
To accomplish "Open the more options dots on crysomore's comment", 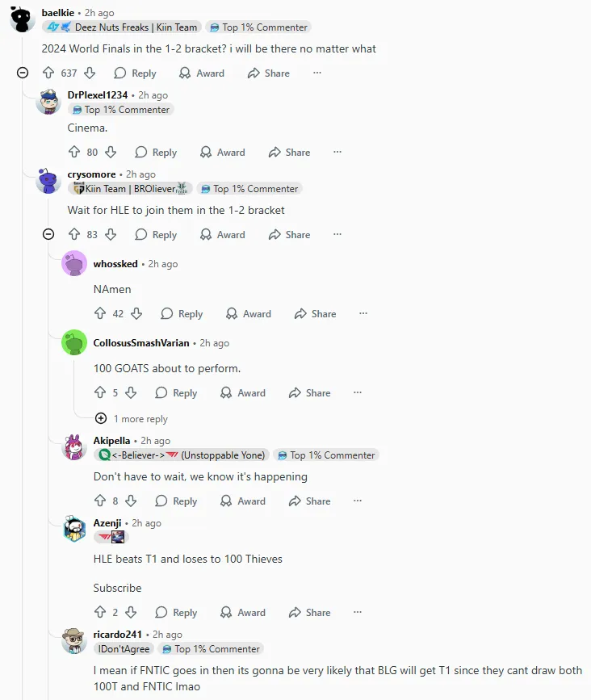I will [337, 234].
